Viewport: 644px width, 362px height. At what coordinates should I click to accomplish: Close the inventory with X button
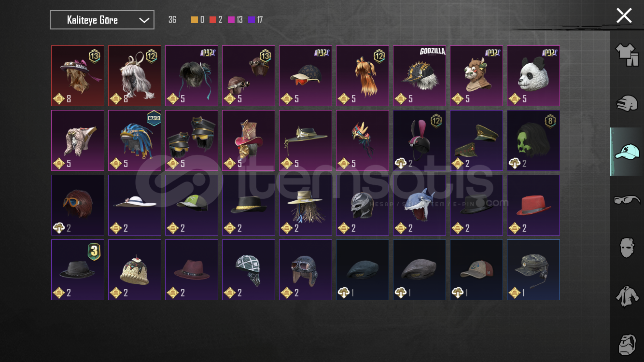(x=624, y=15)
